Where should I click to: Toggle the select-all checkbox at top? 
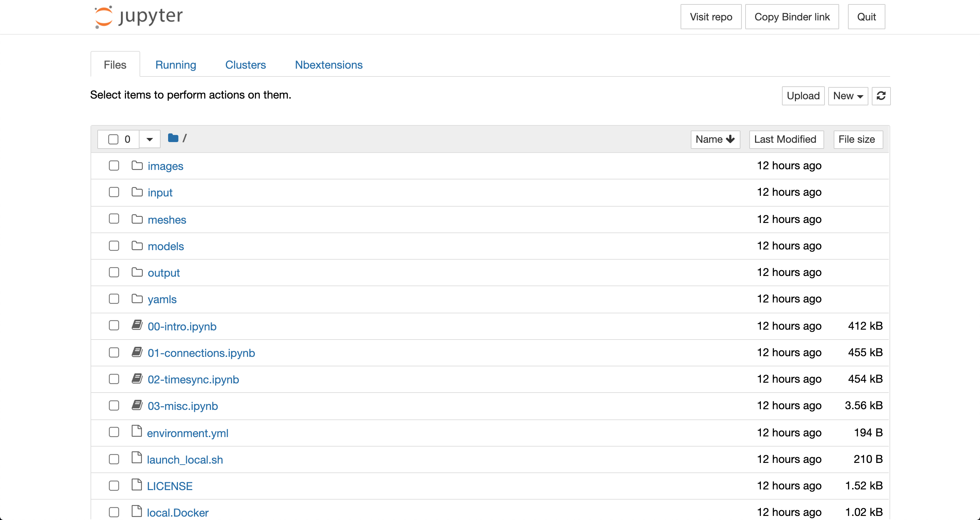coord(113,139)
